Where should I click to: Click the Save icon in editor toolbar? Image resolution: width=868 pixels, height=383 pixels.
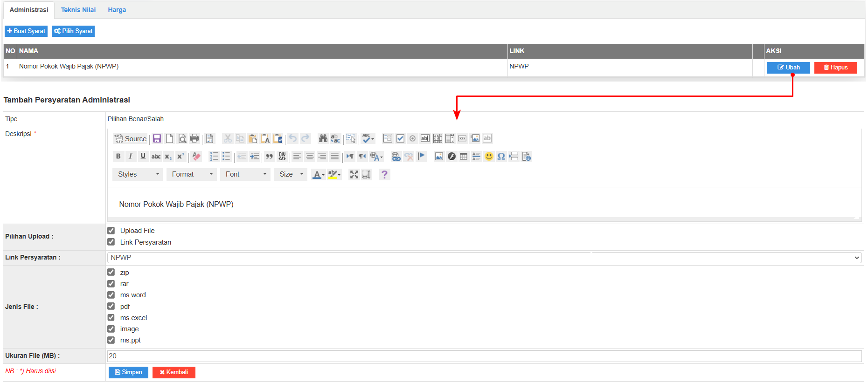point(157,138)
